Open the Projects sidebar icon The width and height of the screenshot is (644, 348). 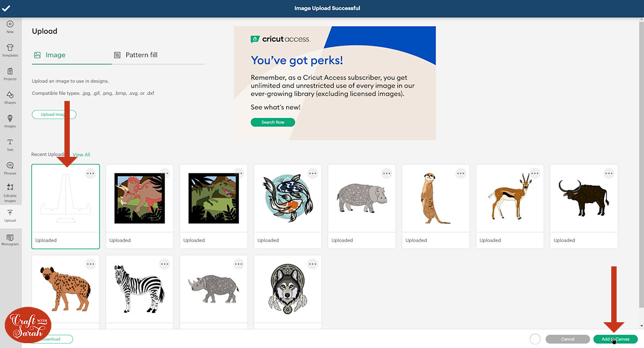point(10,74)
